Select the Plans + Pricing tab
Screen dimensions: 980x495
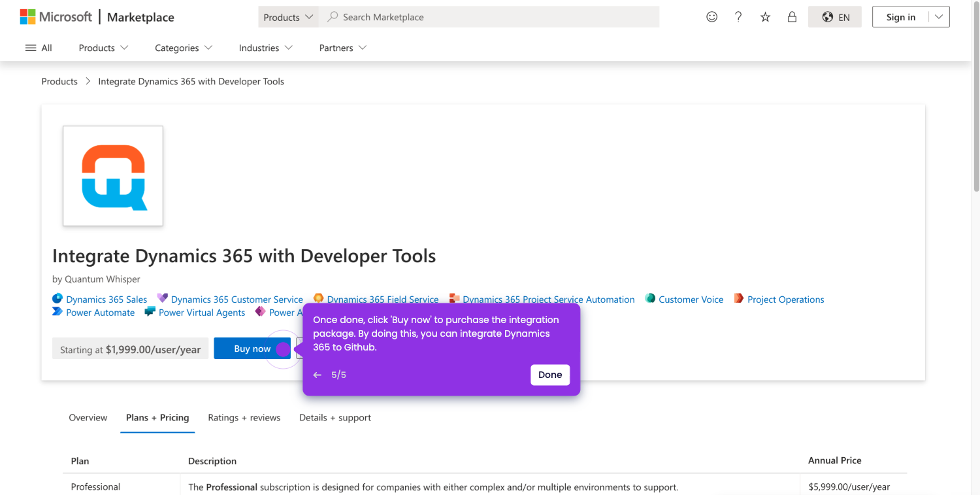click(157, 417)
